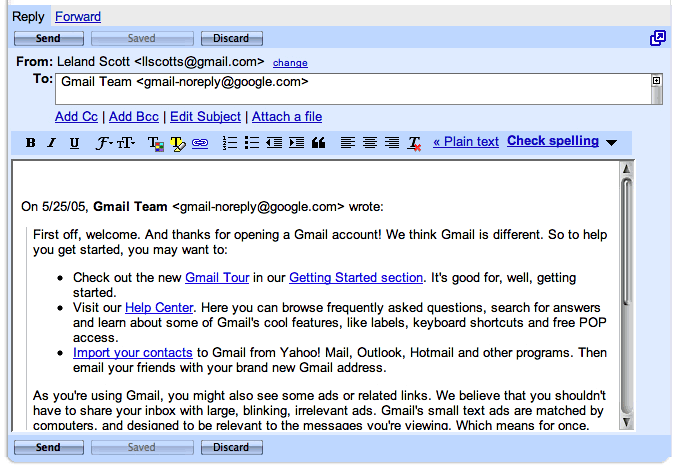Image resolution: width=679 pixels, height=469 pixels.
Task: Change the From address
Action: pyautogui.click(x=290, y=63)
